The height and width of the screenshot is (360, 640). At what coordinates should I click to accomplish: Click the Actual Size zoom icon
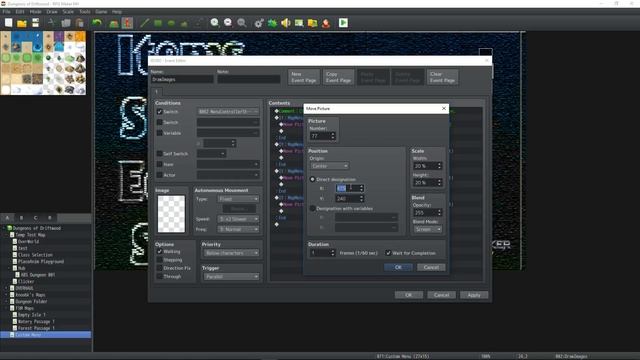tap(242, 23)
